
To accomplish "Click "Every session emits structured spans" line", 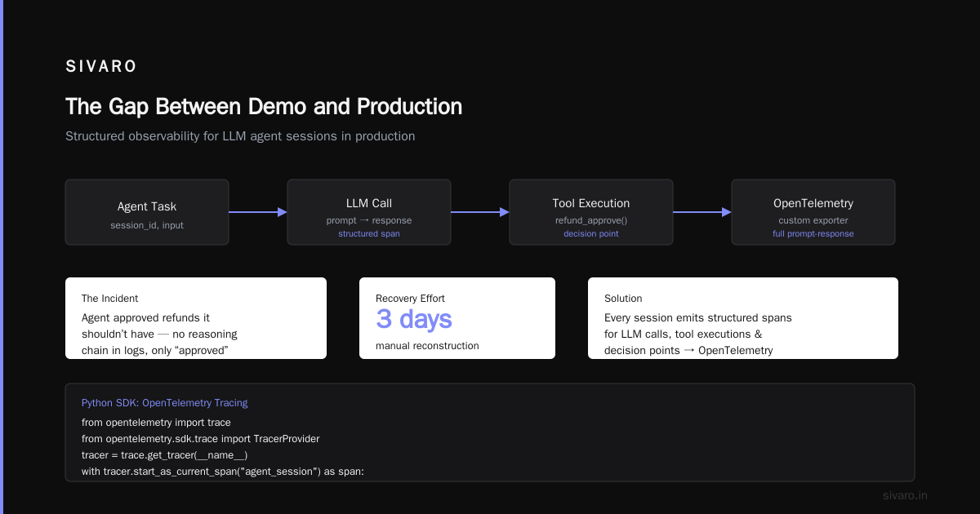I will [x=698, y=318].
